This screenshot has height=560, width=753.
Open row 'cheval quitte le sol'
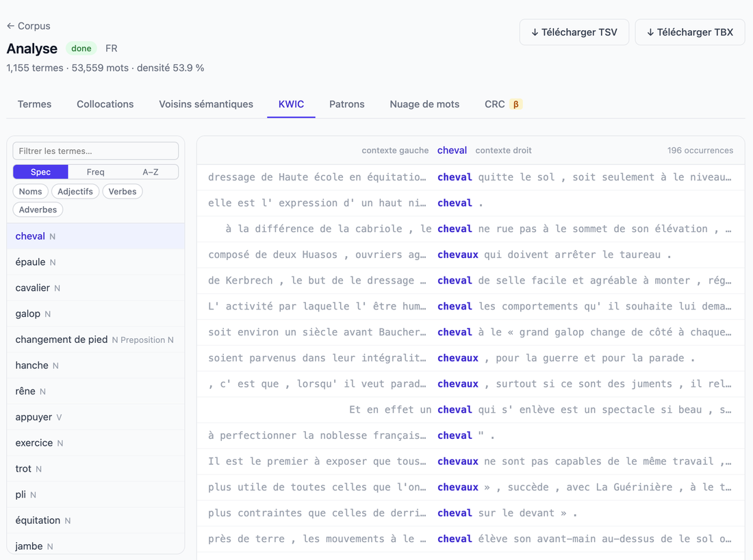(x=471, y=177)
